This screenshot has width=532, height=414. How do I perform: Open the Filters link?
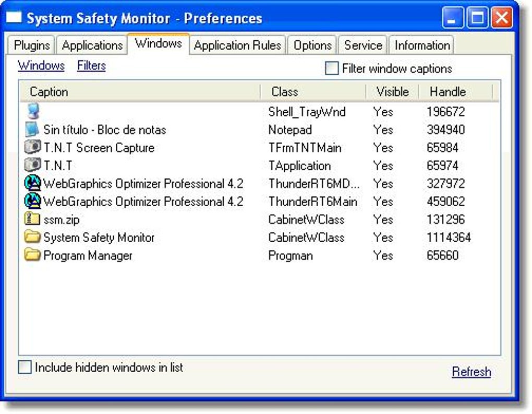[91, 65]
